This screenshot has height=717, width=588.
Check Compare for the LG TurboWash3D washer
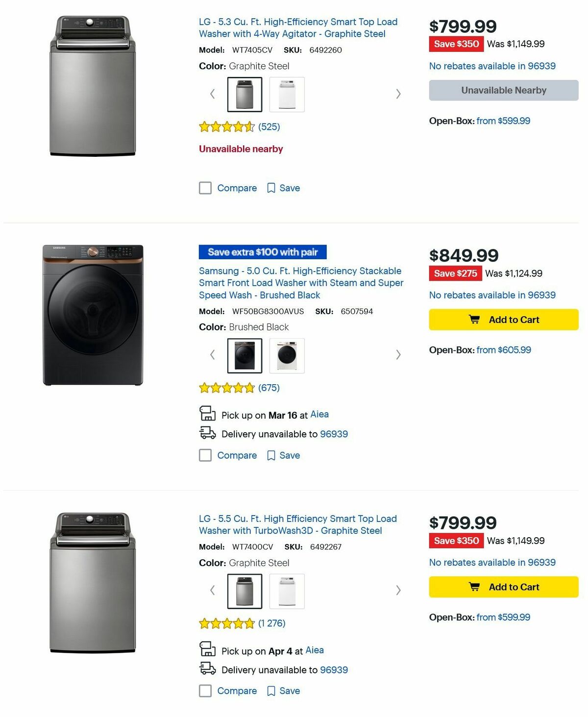coord(205,691)
